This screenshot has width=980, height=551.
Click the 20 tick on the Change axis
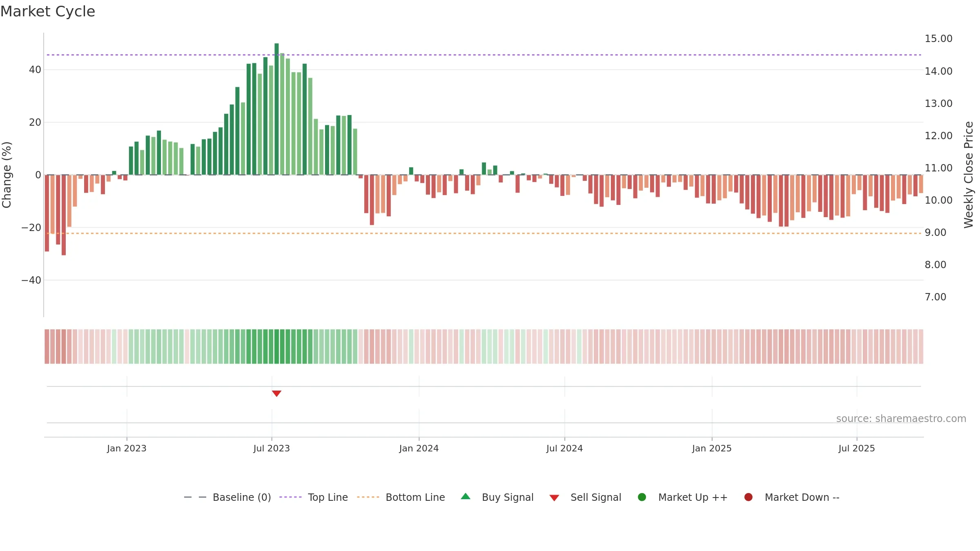[x=35, y=122]
